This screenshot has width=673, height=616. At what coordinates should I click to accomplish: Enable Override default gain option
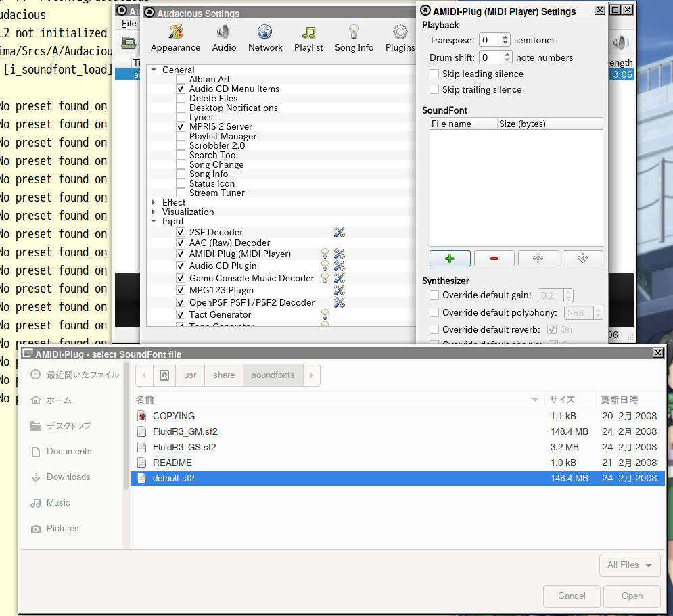point(434,295)
